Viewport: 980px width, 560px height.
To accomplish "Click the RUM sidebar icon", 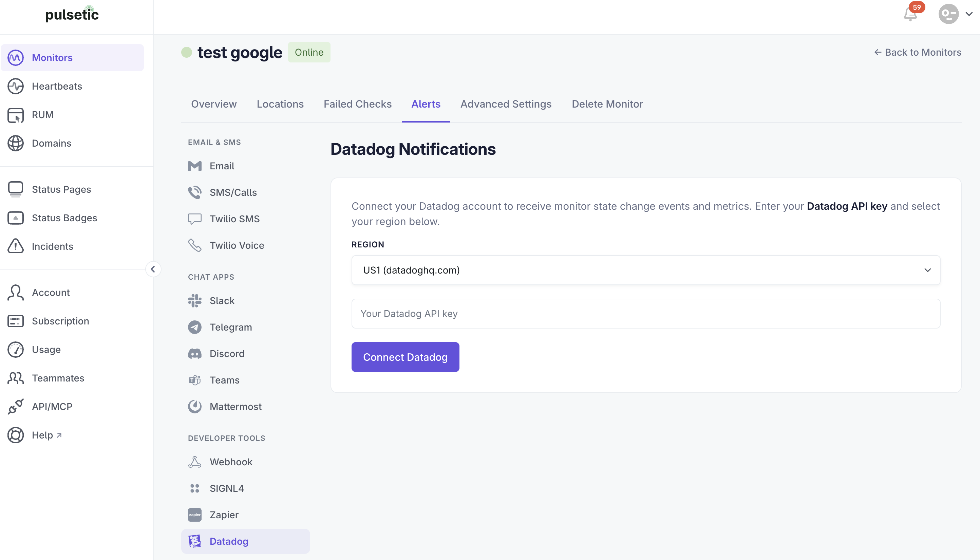I will [16, 115].
